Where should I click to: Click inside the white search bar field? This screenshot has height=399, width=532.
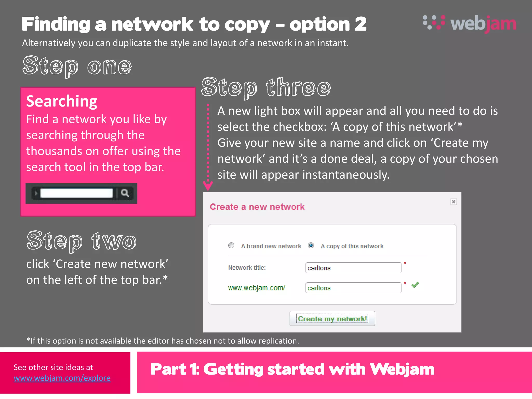77,193
